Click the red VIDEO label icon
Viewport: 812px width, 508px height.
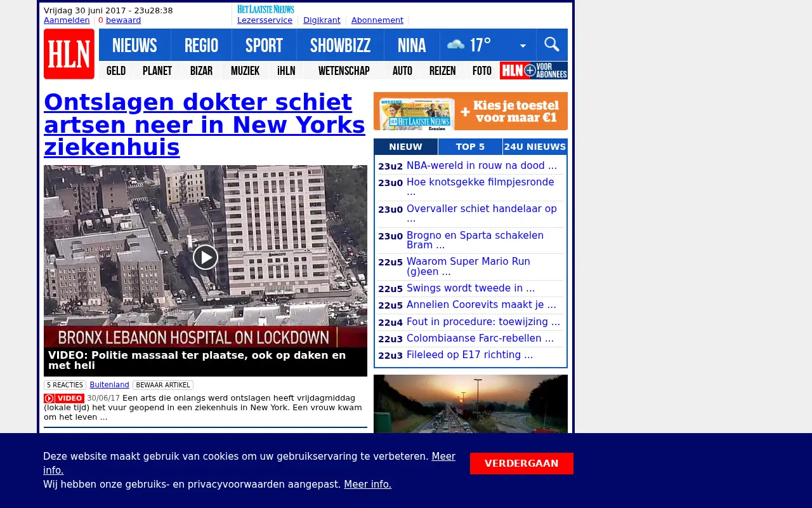[x=64, y=398]
